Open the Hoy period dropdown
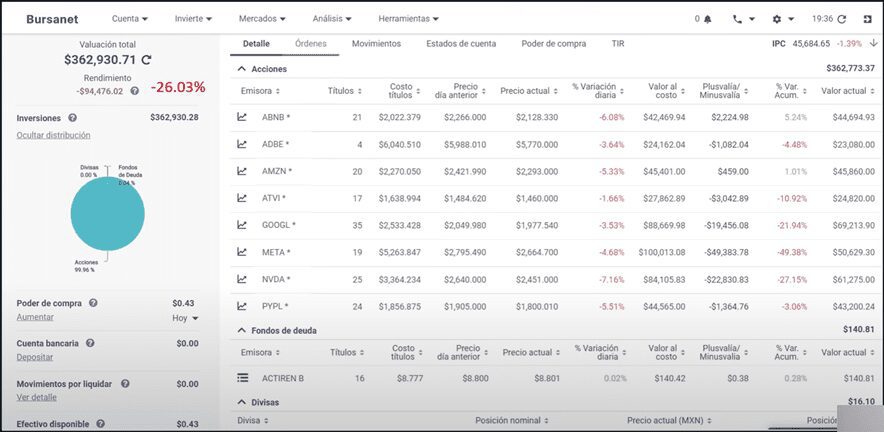Viewport: 884px width, 432px height. (187, 318)
